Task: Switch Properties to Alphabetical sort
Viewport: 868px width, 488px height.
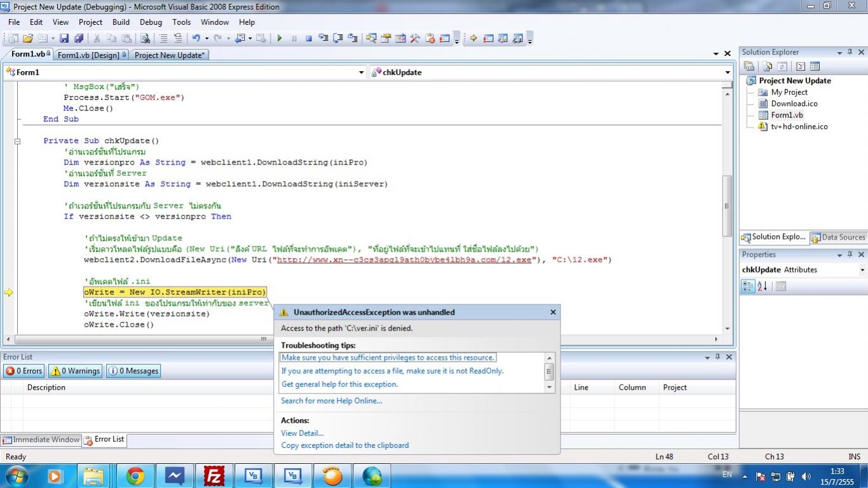Action: pos(763,286)
